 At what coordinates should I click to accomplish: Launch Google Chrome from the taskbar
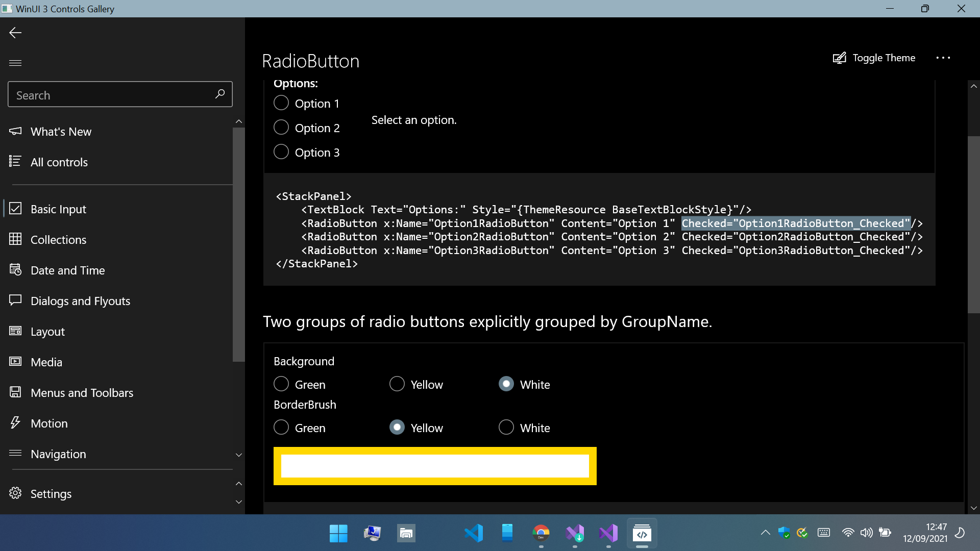541,533
